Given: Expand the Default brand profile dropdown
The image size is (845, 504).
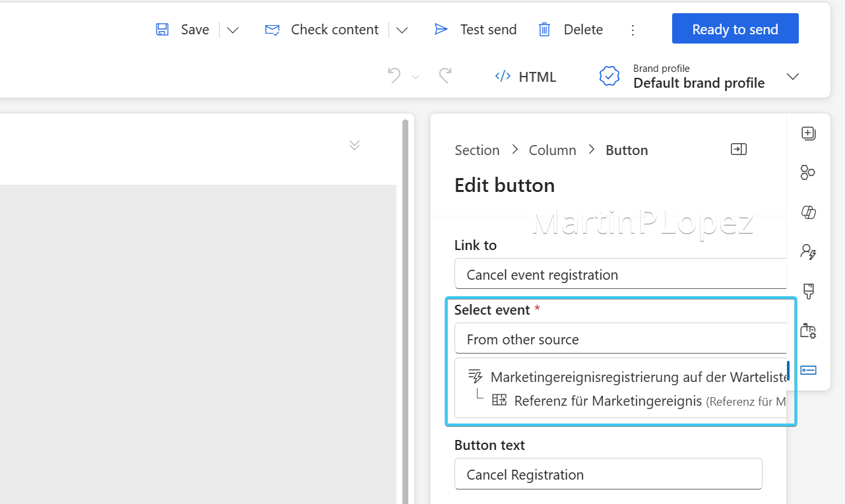Looking at the screenshot, I should (793, 76).
